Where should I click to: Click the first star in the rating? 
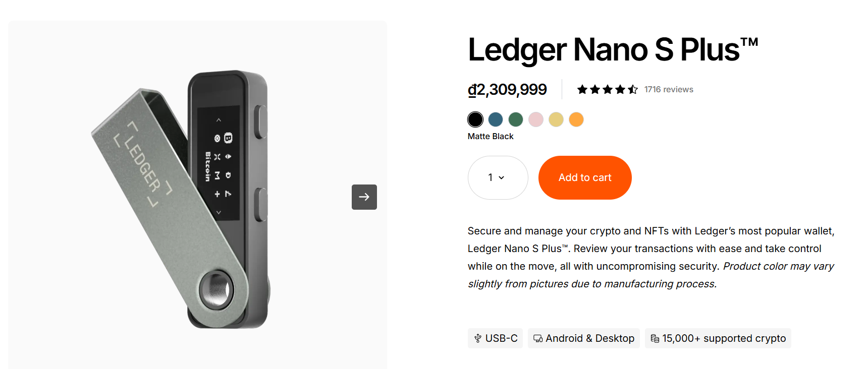tap(582, 90)
